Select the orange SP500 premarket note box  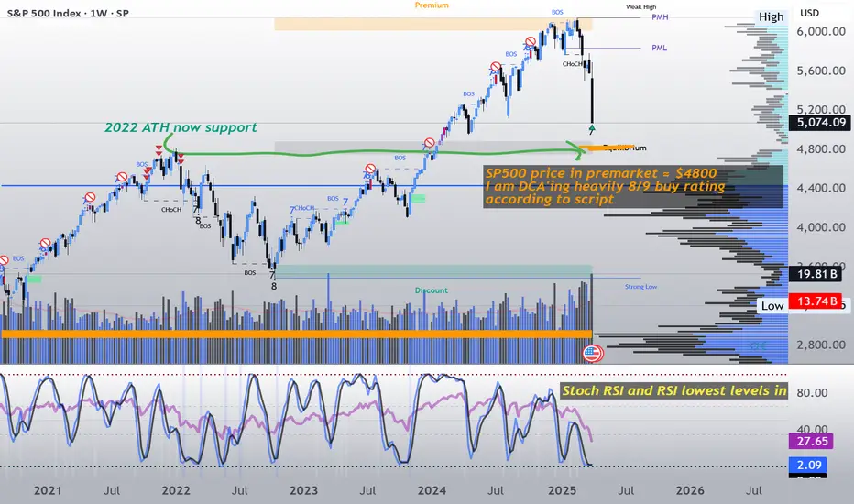coord(634,186)
